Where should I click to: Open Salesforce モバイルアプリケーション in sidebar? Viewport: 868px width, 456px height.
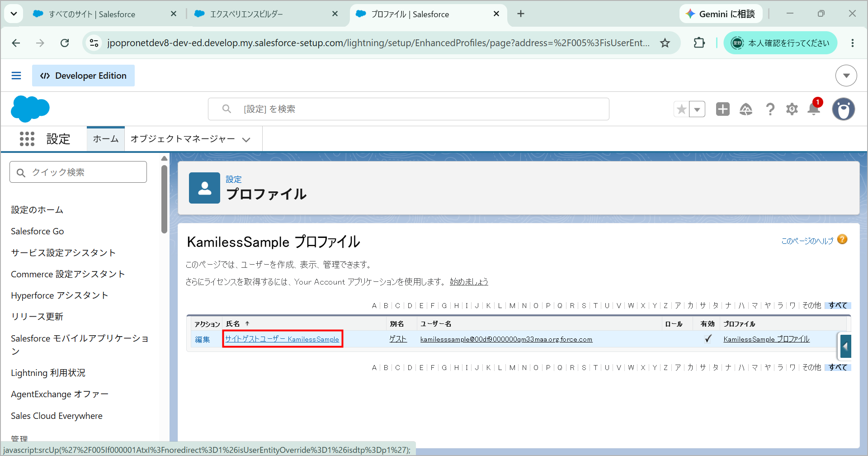[x=80, y=344]
